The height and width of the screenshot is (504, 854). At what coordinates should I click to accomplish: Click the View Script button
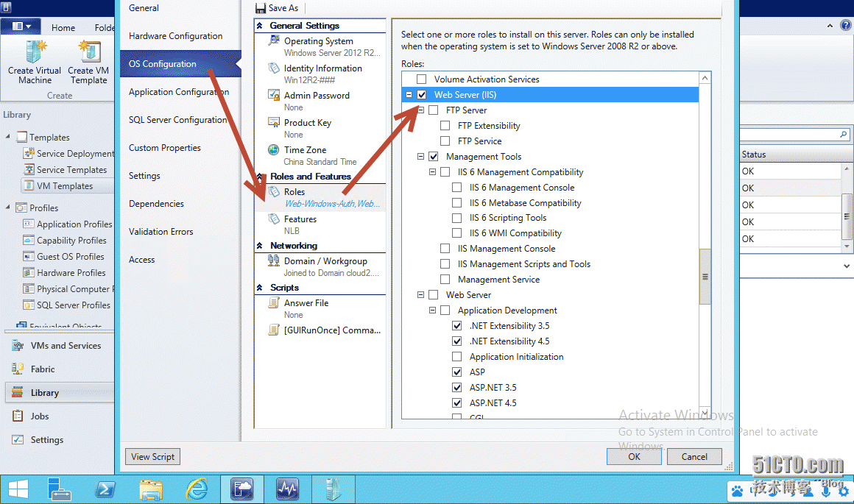(x=152, y=457)
